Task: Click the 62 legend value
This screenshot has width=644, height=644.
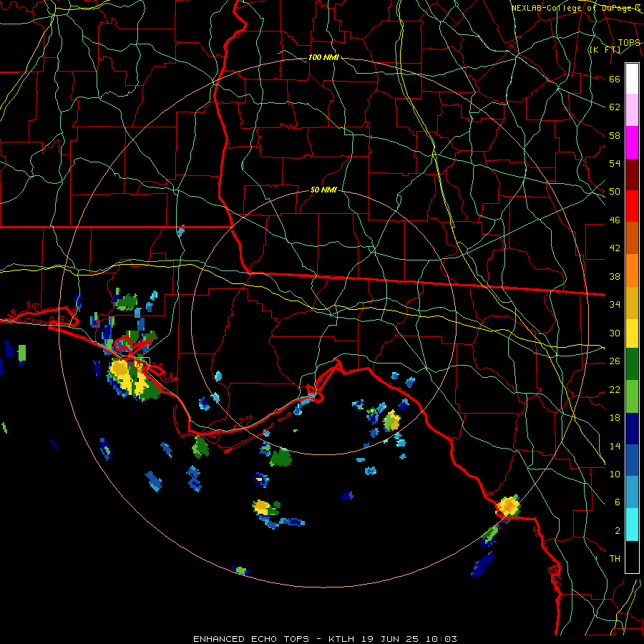Action: [615, 107]
